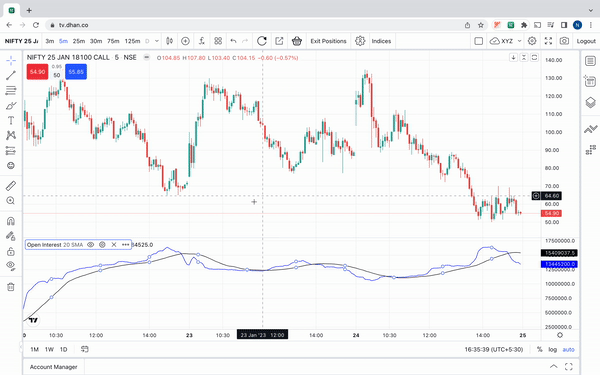Open the settings gear beside Indices
Viewport: 600px width, 375px height.
coord(360,41)
